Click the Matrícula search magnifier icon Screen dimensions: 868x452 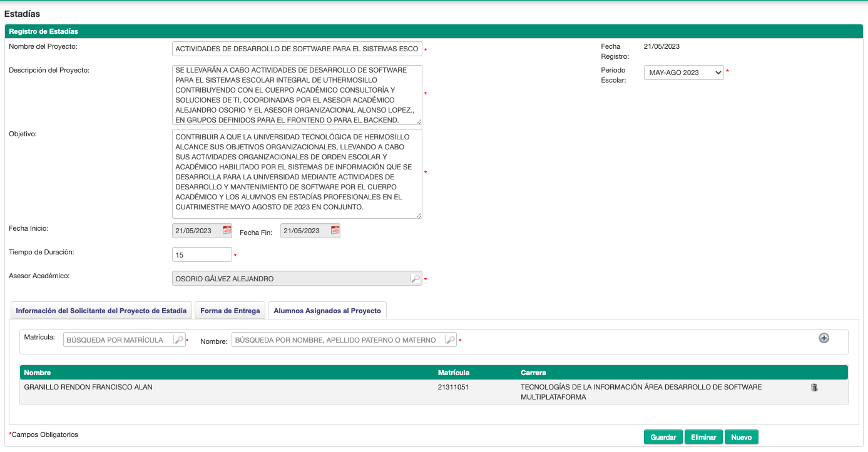tap(179, 340)
